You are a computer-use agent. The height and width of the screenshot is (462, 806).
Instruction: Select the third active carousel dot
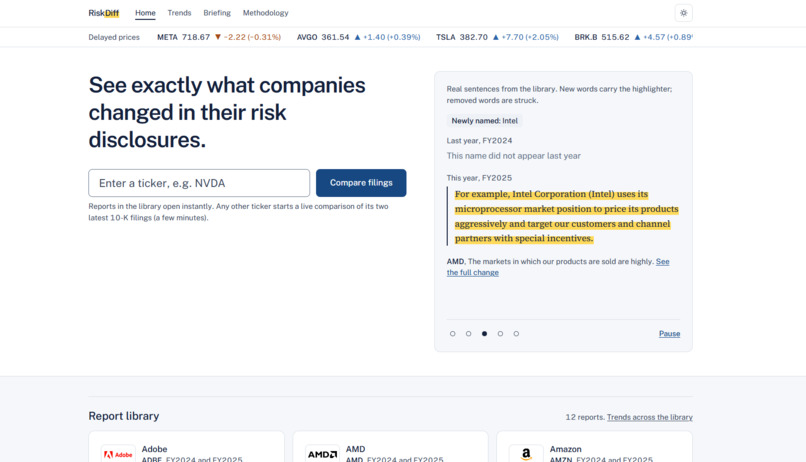484,334
